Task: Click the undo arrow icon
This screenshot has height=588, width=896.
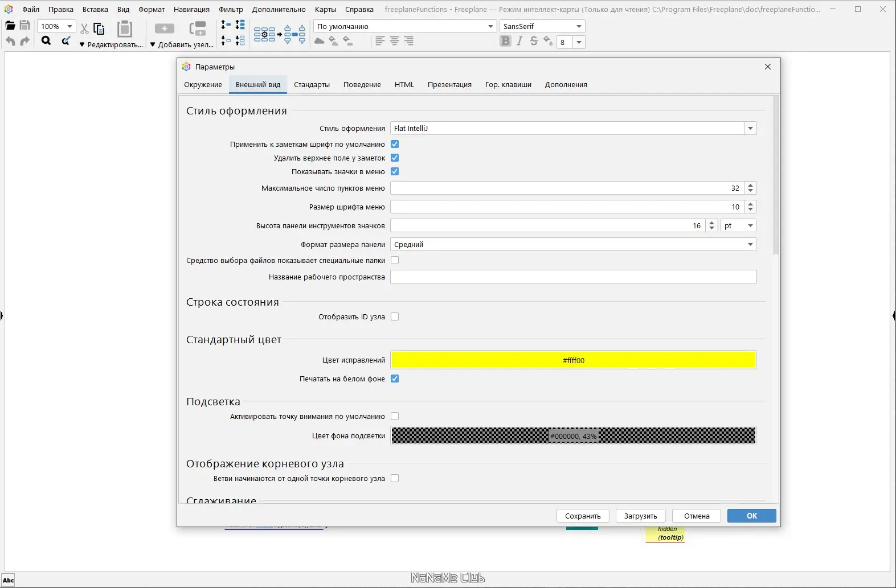Action: pyautogui.click(x=10, y=41)
